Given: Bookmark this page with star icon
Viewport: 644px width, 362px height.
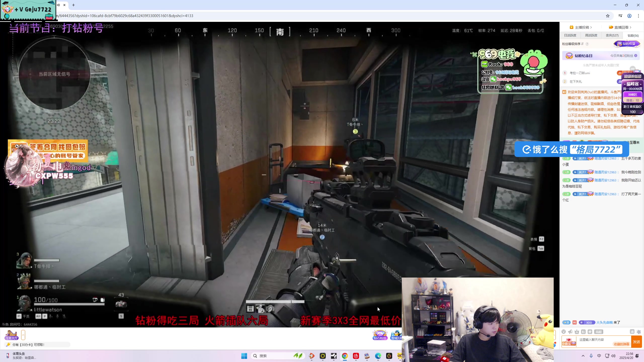Looking at the screenshot, I should click(x=608, y=16).
